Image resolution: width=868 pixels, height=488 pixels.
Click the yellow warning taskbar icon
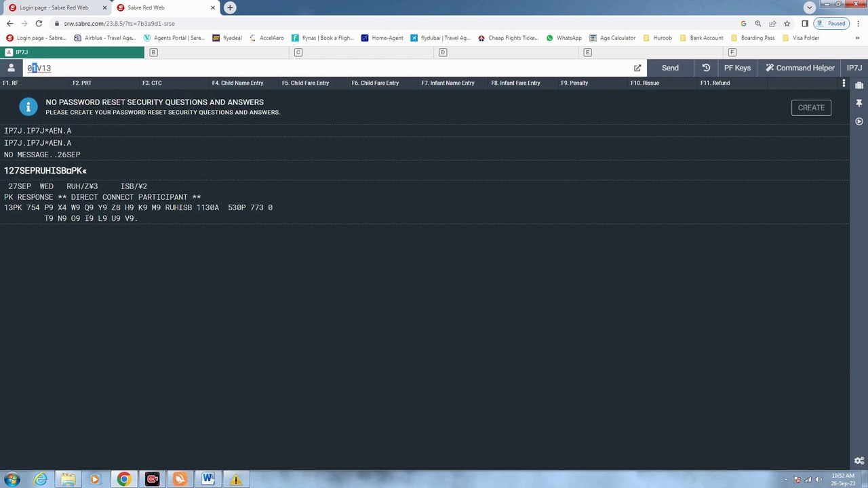[235, 479]
